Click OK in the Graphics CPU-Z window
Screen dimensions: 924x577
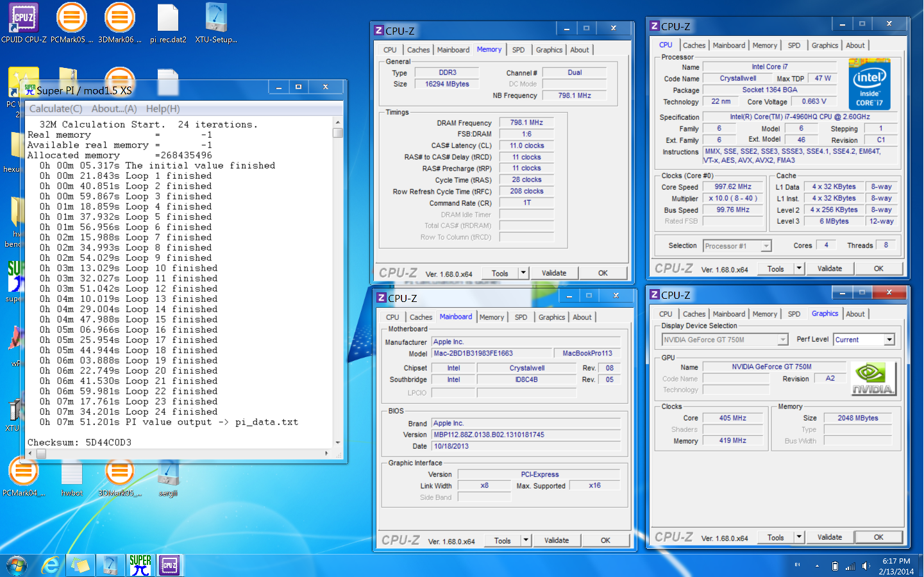click(x=878, y=537)
